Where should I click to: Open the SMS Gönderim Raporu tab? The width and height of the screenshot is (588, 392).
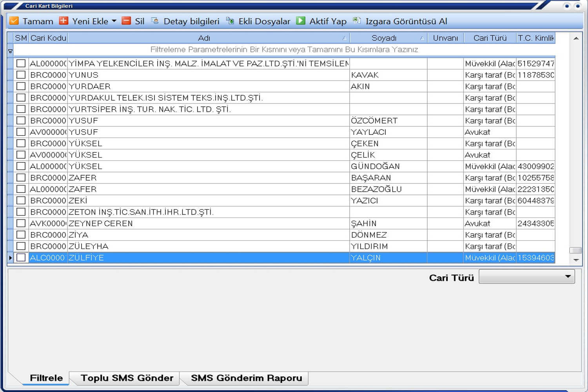[x=246, y=378]
